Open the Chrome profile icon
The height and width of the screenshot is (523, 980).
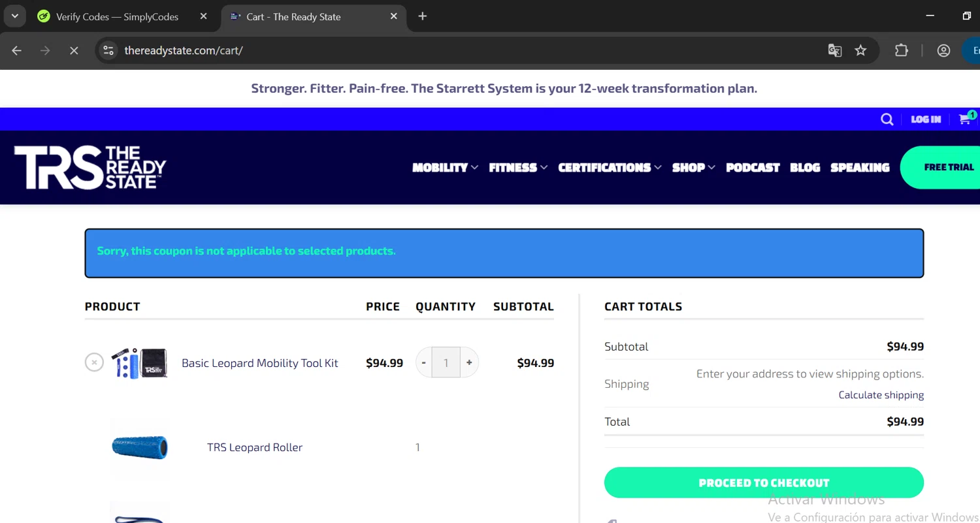(943, 50)
